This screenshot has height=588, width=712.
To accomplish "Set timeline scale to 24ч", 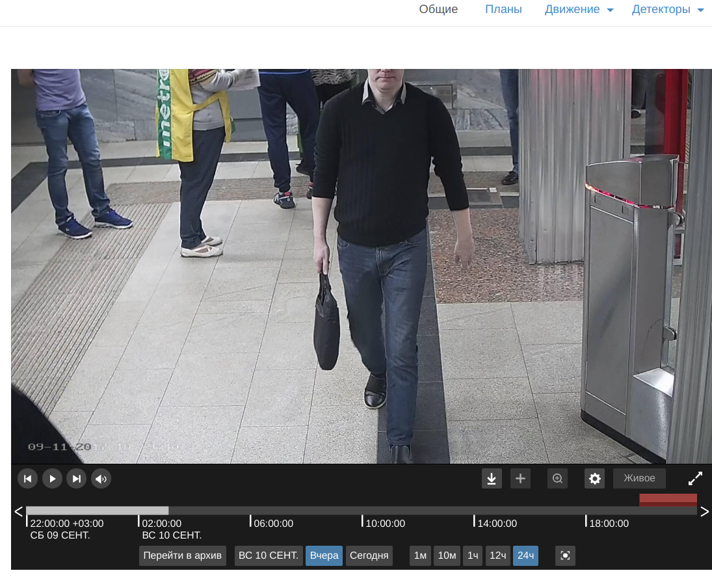I will pyautogui.click(x=525, y=555).
